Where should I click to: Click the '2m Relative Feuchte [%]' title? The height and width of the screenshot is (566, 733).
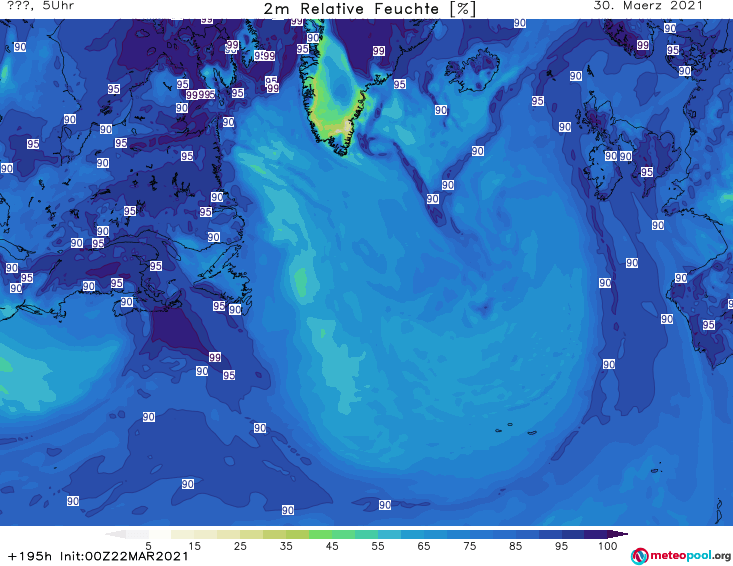370,9
